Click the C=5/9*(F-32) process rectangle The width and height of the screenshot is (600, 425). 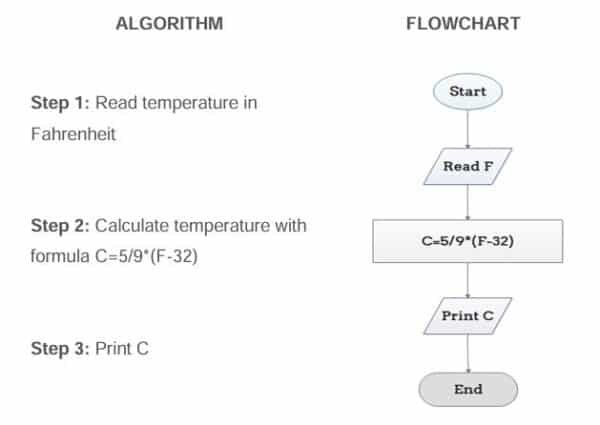click(x=467, y=241)
